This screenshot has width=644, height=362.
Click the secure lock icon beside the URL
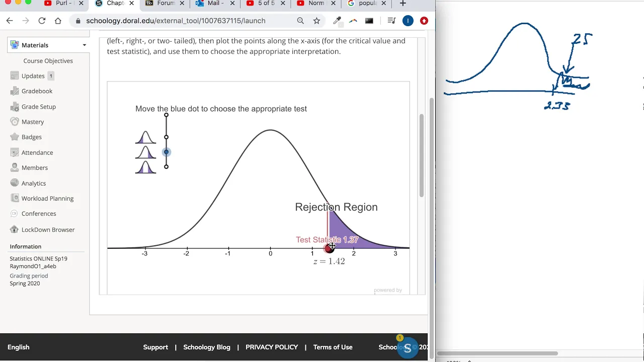(78, 21)
